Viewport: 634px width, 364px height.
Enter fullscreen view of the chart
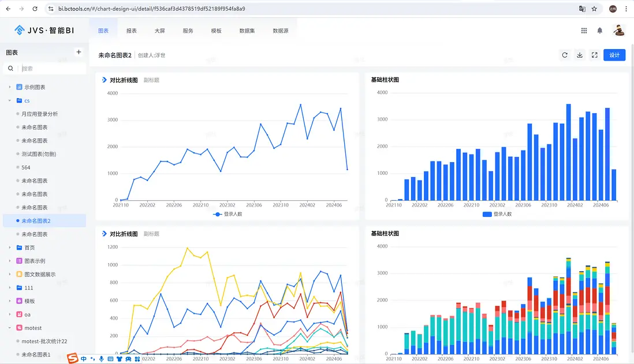[594, 55]
